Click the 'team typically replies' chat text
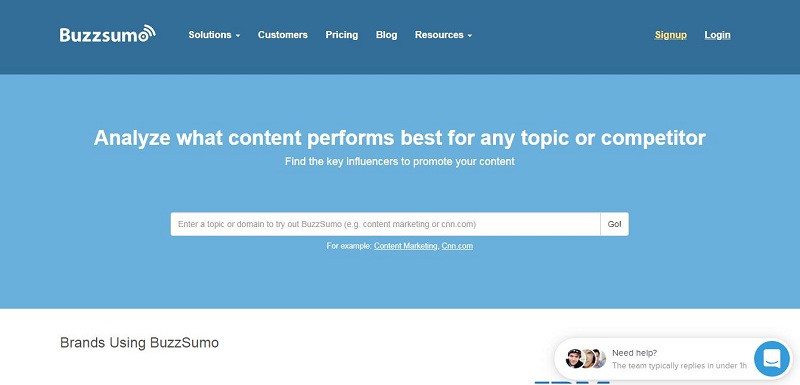This screenshot has height=385, width=800. click(679, 366)
